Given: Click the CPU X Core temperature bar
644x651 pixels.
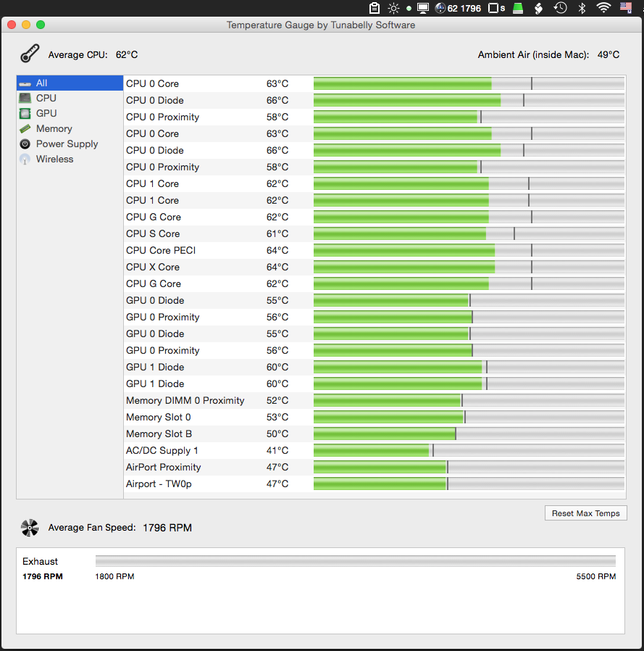Looking at the screenshot, I should (469, 267).
